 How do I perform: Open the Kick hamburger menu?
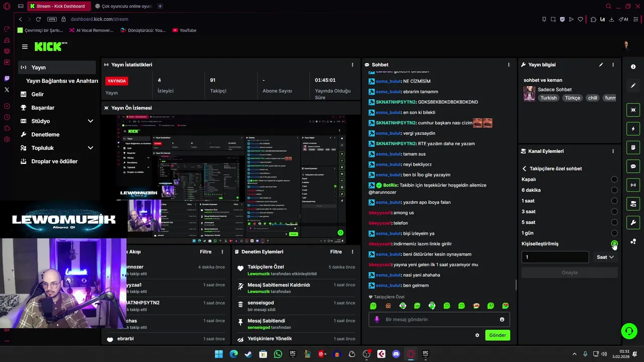click(x=25, y=47)
